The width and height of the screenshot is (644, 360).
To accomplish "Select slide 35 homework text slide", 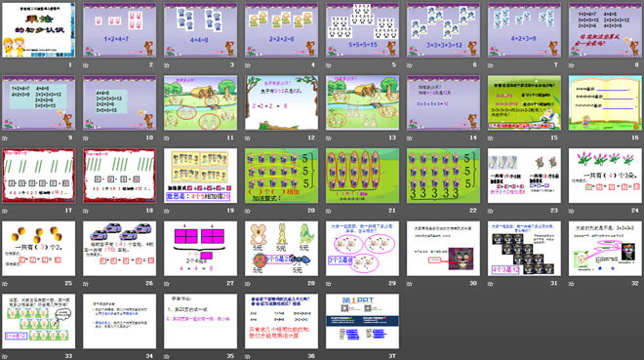I will click(x=200, y=321).
